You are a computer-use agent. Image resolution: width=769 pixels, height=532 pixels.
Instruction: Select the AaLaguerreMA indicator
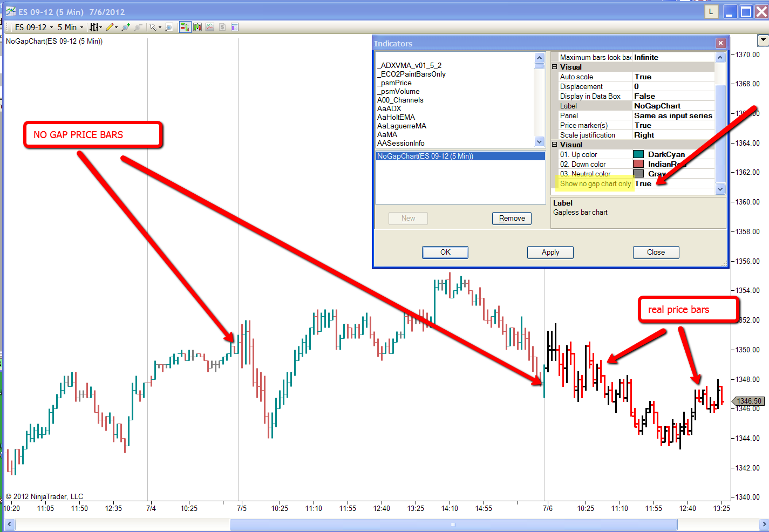pos(401,126)
